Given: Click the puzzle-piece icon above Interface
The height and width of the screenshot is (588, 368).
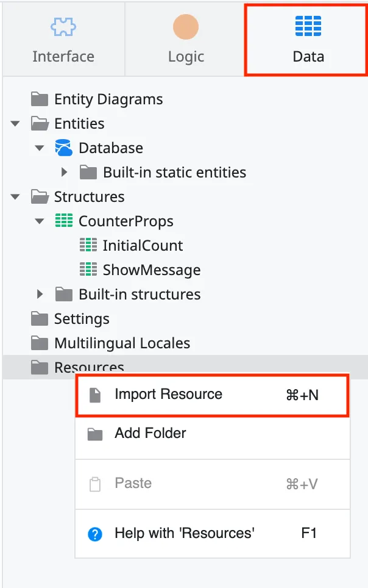Looking at the screenshot, I should point(63,26).
